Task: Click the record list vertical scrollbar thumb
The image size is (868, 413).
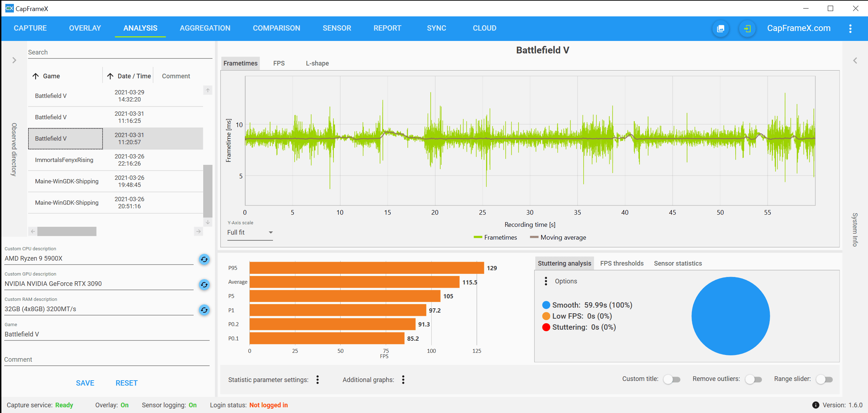Action: (208, 191)
